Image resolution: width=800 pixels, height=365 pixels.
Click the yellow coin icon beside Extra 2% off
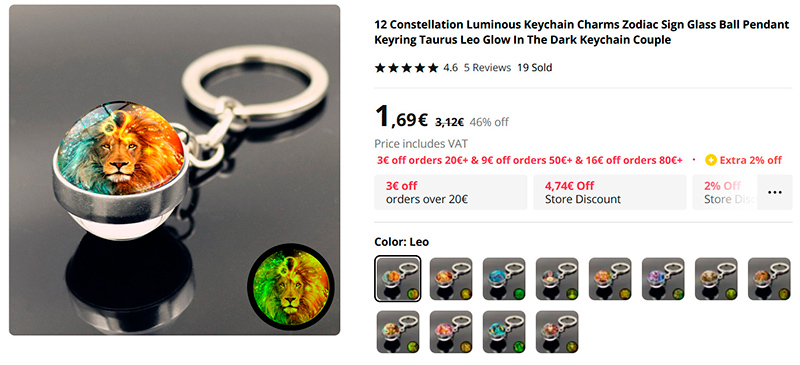(711, 160)
